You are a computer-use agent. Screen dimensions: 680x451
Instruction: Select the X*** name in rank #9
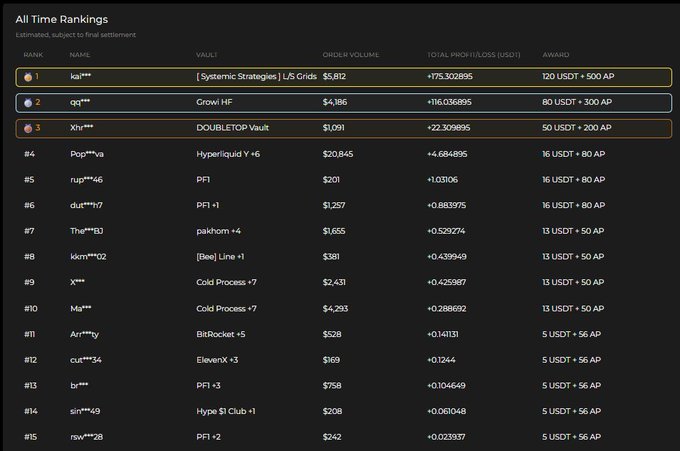tap(77, 282)
